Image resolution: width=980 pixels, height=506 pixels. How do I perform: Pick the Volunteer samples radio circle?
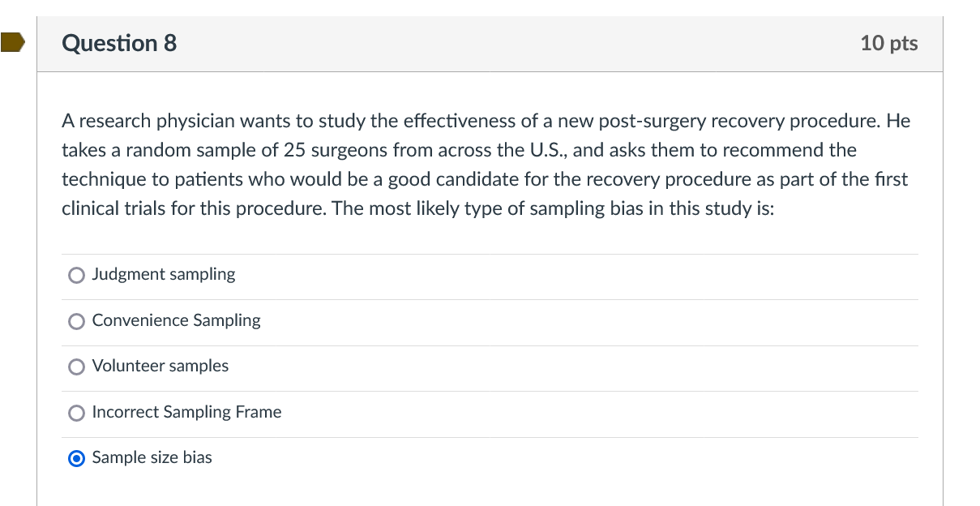point(76,367)
